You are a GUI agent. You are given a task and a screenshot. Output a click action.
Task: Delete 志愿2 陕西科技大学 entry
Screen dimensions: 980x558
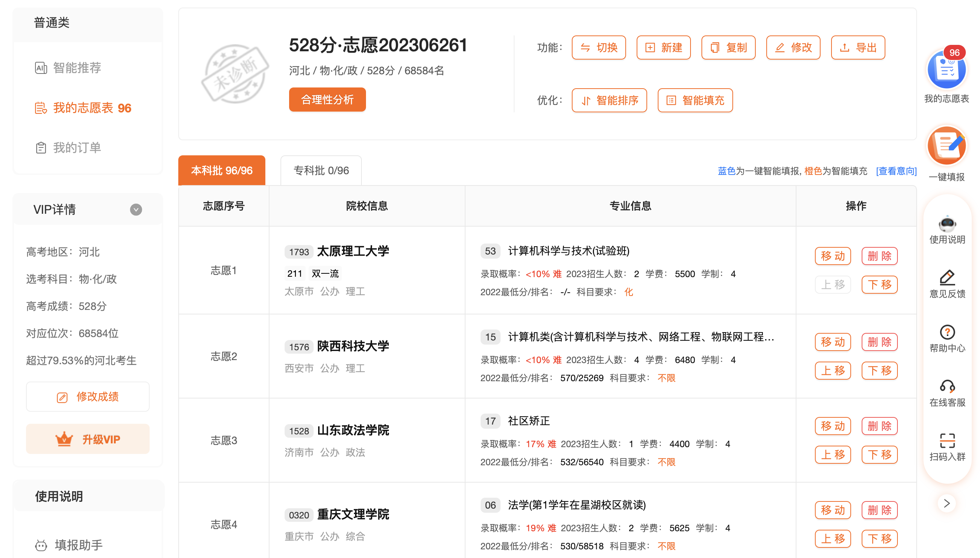tap(879, 342)
